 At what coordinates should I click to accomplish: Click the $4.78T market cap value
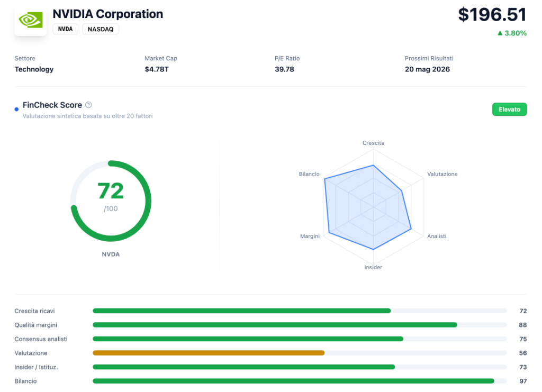point(157,69)
